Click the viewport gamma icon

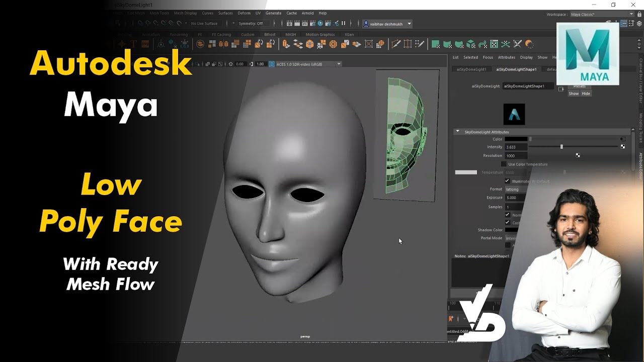pos(251,64)
